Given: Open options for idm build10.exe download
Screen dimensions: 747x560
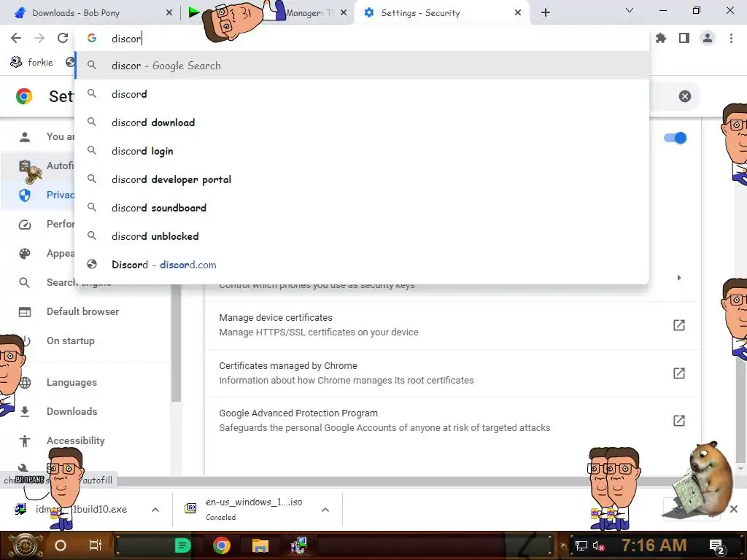Looking at the screenshot, I should tap(155, 510).
